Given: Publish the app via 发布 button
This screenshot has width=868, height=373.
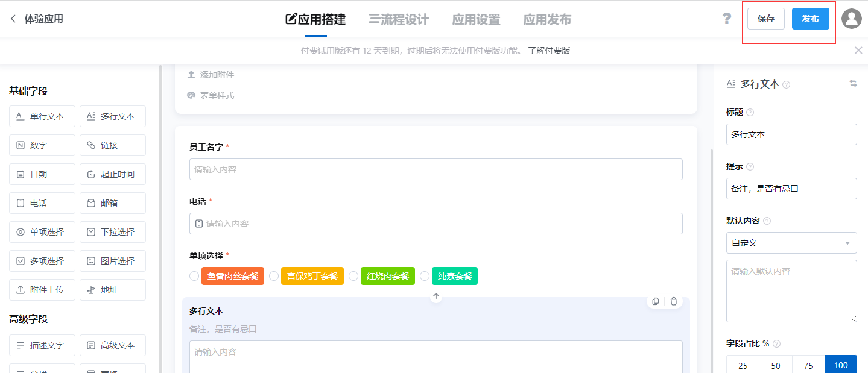Looking at the screenshot, I should coord(810,19).
